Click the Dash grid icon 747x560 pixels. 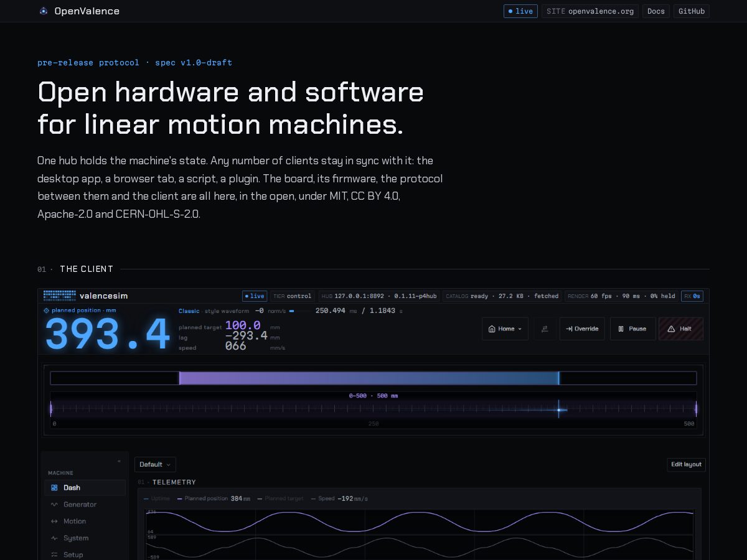54,488
